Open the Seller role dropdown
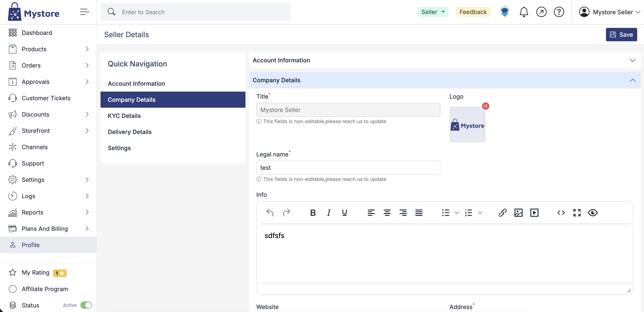The image size is (644, 312). point(433,12)
